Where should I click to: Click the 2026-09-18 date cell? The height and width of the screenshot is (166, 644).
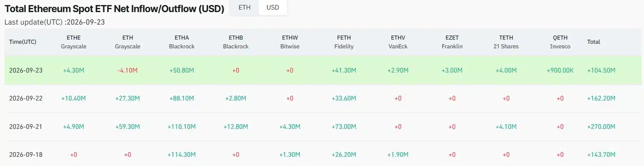26,155
